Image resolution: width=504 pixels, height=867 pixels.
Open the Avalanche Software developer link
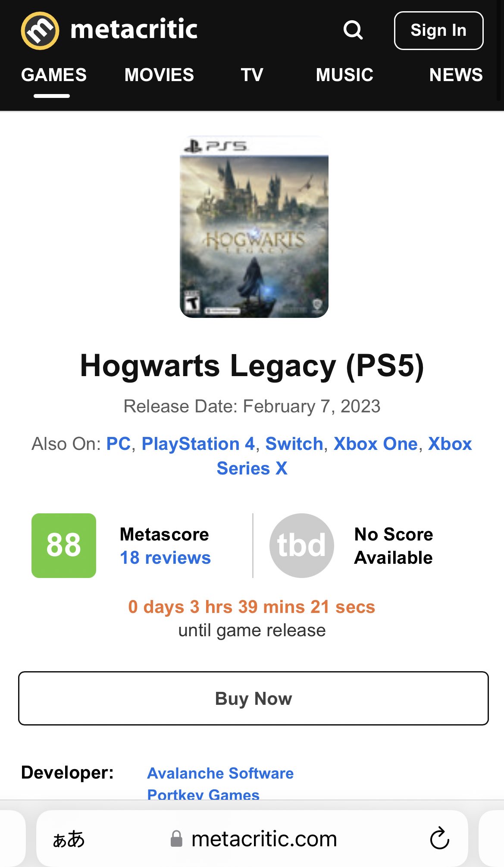pyautogui.click(x=220, y=773)
